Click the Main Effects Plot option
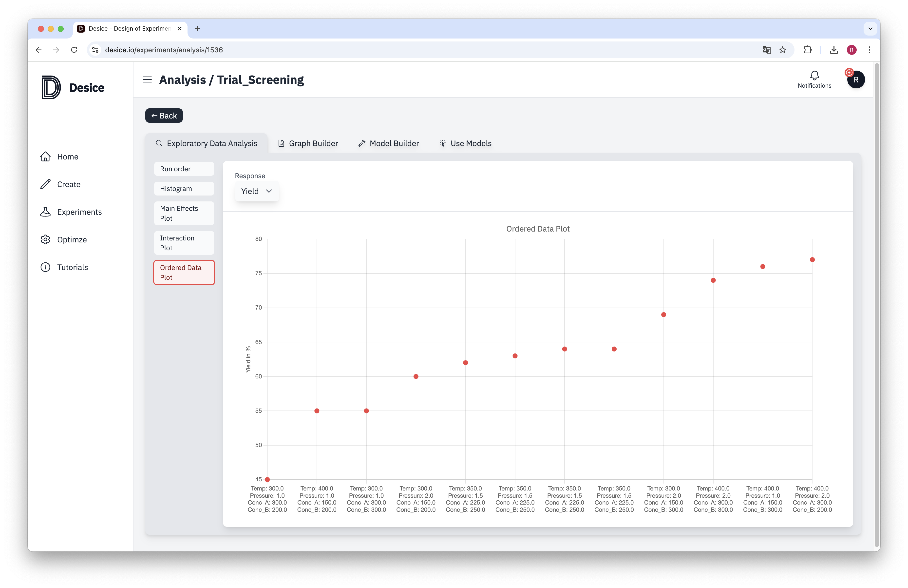This screenshot has width=908, height=588. [184, 213]
